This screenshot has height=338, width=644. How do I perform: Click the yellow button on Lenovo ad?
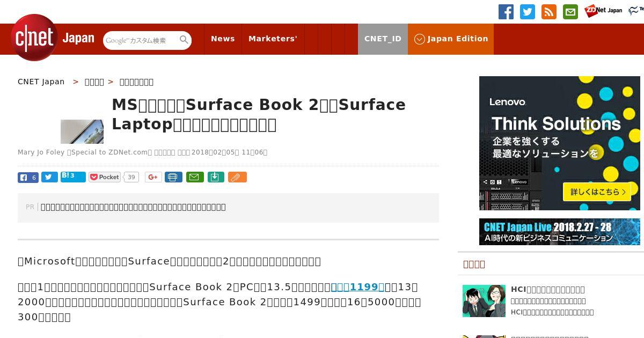(597, 192)
